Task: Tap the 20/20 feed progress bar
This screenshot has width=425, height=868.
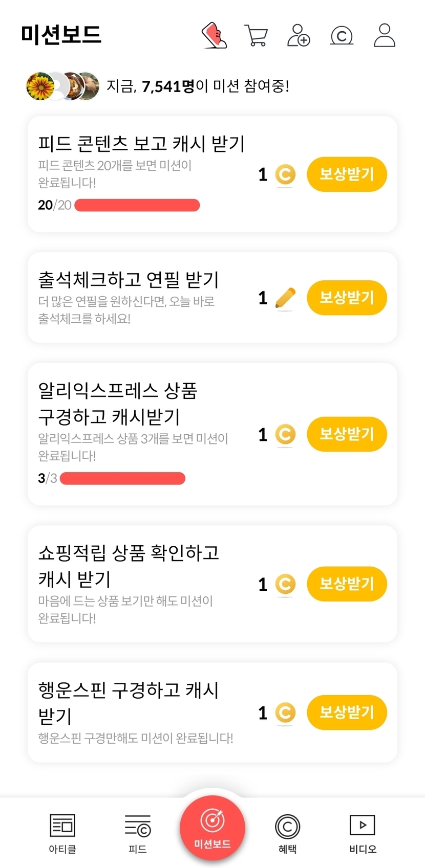Action: (x=137, y=205)
